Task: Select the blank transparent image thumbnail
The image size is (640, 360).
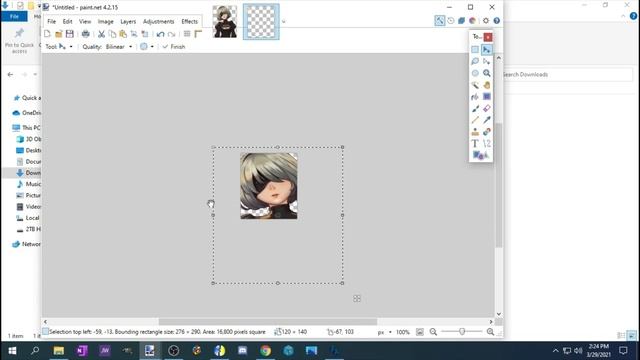Action: (x=261, y=22)
